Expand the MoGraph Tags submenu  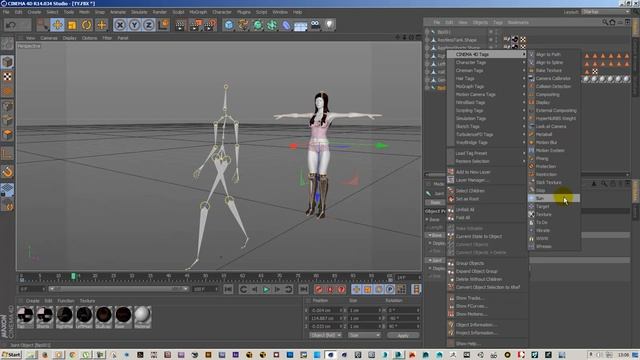487,87
